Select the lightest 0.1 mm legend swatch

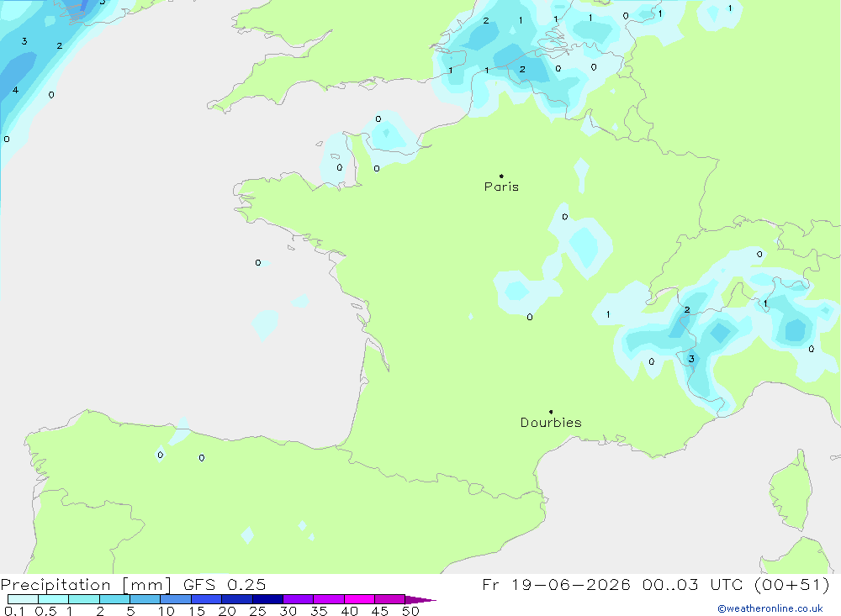click(x=23, y=599)
